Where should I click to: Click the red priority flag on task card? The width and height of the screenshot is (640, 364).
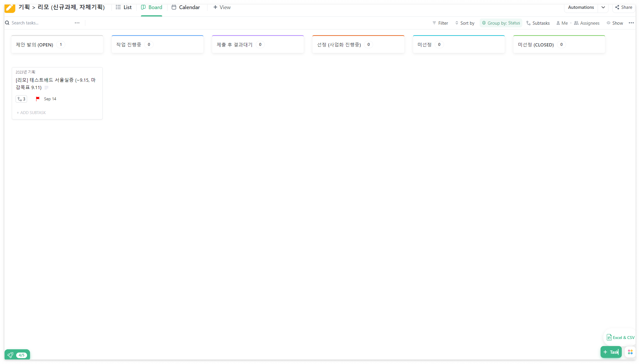(38, 99)
